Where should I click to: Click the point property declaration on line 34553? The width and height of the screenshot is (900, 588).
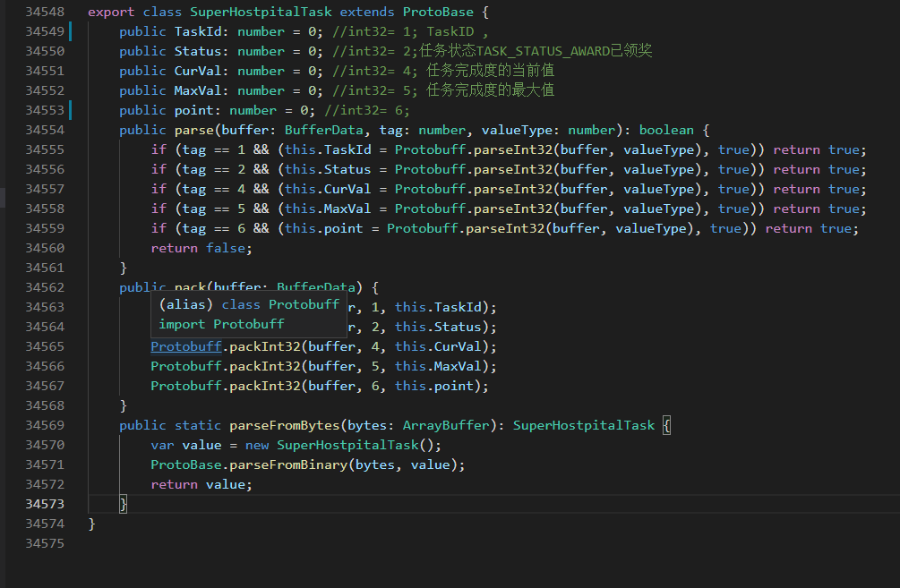pyautogui.click(x=193, y=110)
